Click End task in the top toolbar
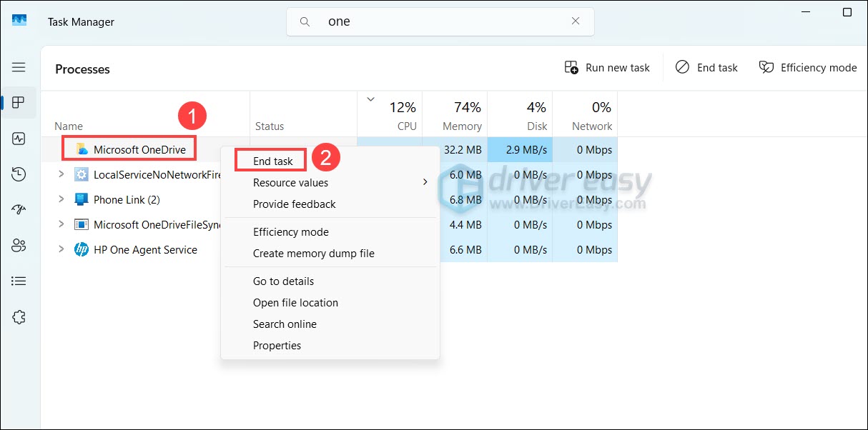 (706, 68)
